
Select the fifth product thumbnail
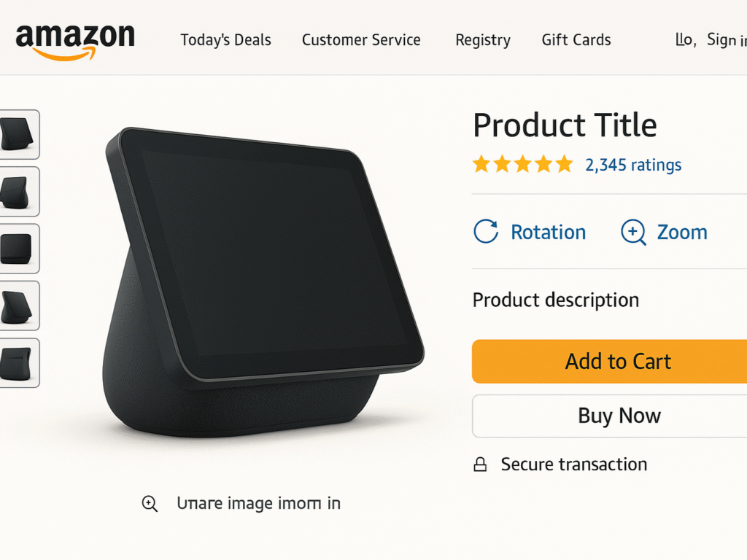click(18, 362)
